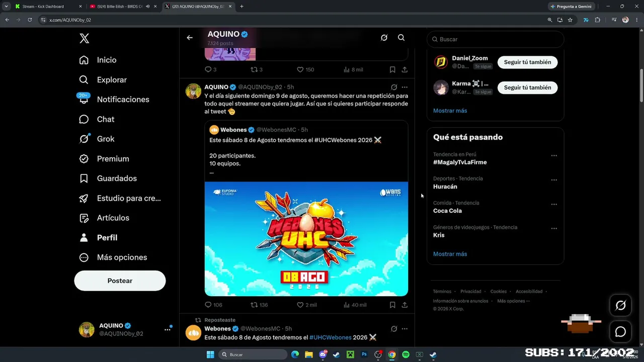Show more follow suggestions
This screenshot has width=644, height=362.
point(450,111)
